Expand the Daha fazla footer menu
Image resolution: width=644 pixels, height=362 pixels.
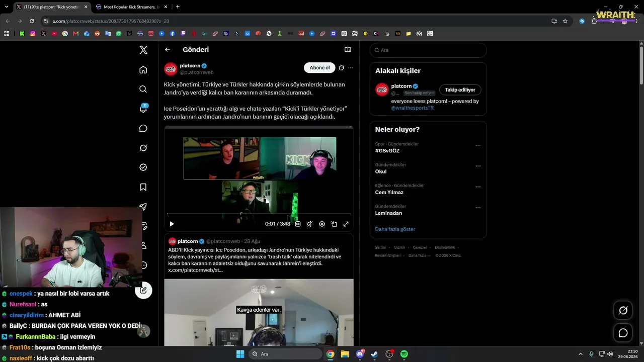419,255
